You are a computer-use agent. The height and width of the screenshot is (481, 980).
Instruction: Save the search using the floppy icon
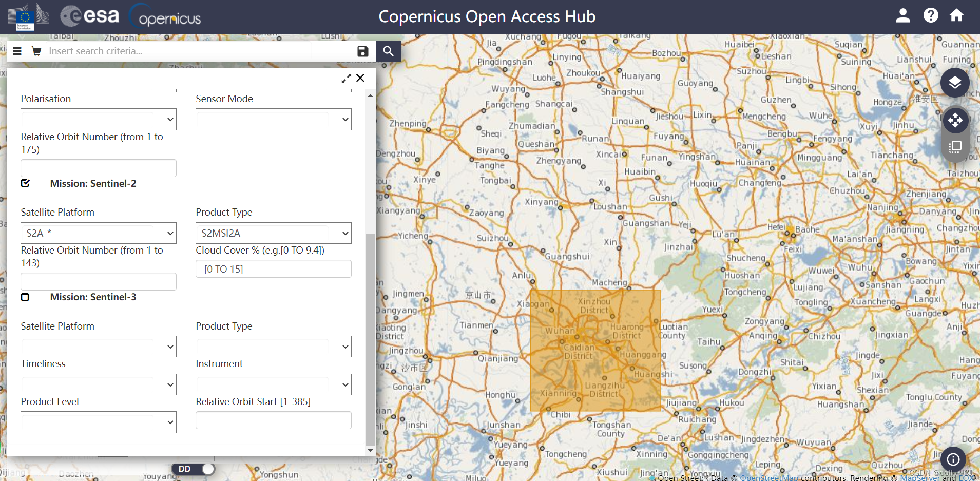[x=363, y=51]
